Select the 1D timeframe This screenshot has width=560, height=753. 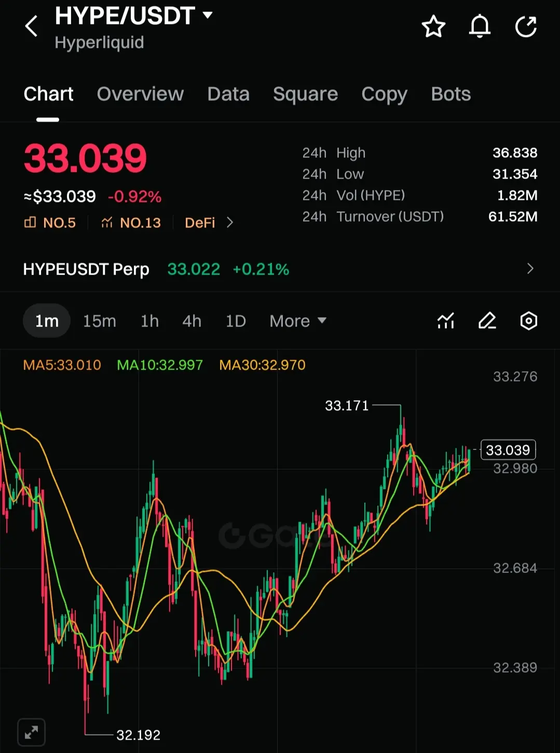coord(236,321)
